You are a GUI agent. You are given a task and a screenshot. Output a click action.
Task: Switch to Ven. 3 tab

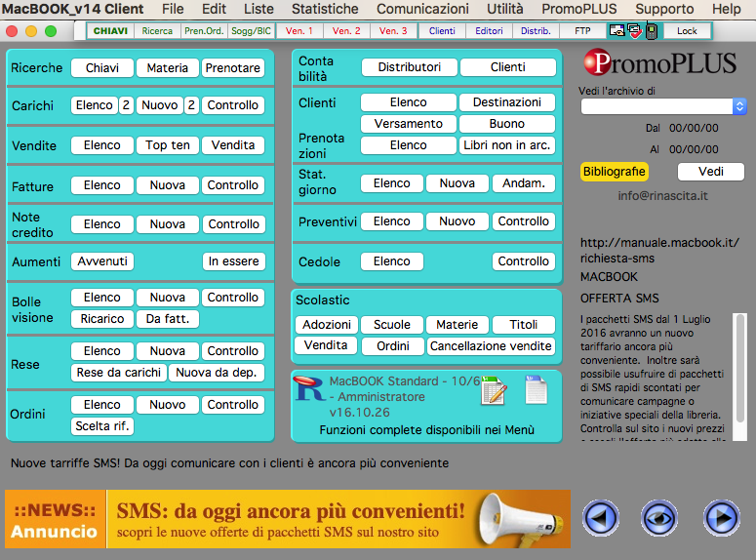click(x=393, y=31)
